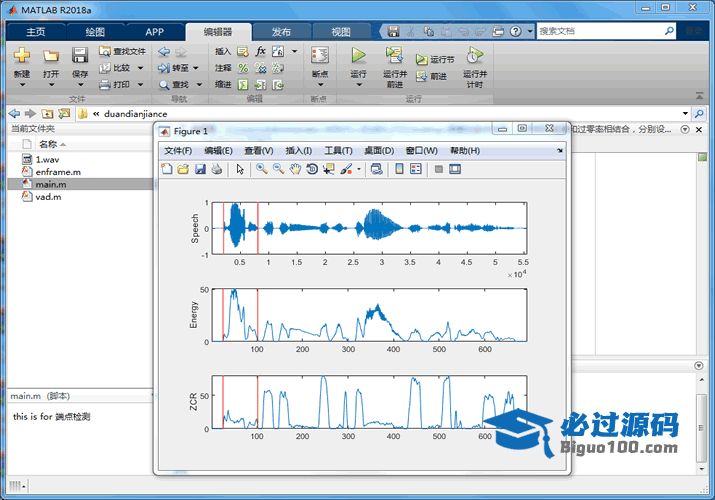This screenshot has height=500, width=715.
Task: Click the address bar back arrow
Action: 15,113
